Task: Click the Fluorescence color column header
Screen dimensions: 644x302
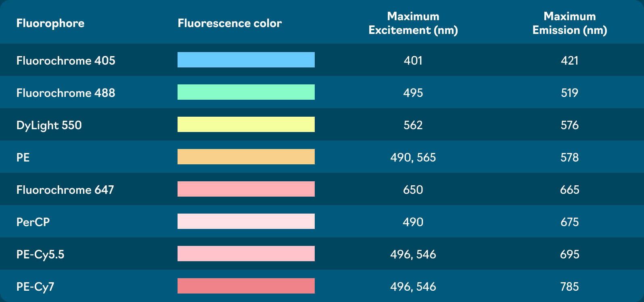Action: (230, 23)
